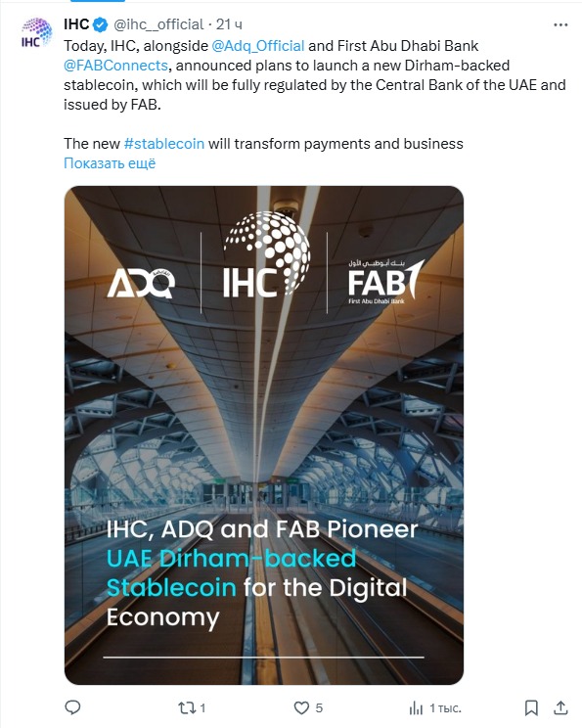Click the 1 тыс. views count

point(445,708)
